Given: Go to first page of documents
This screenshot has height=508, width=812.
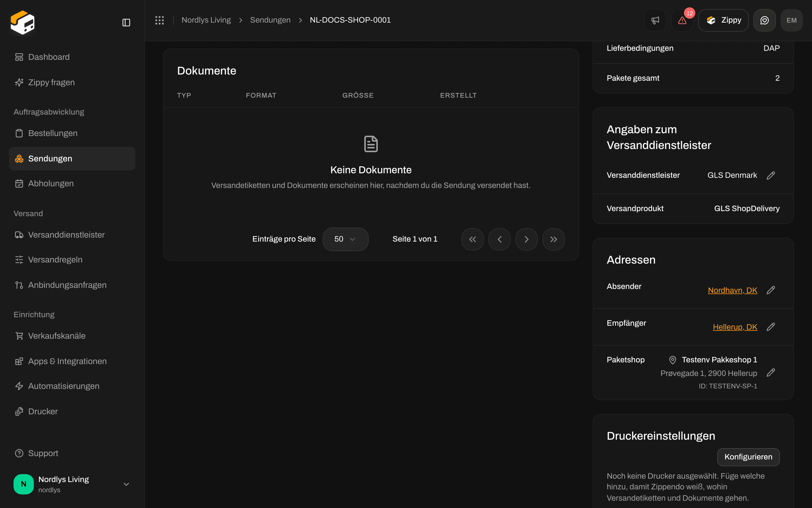Looking at the screenshot, I should point(473,239).
